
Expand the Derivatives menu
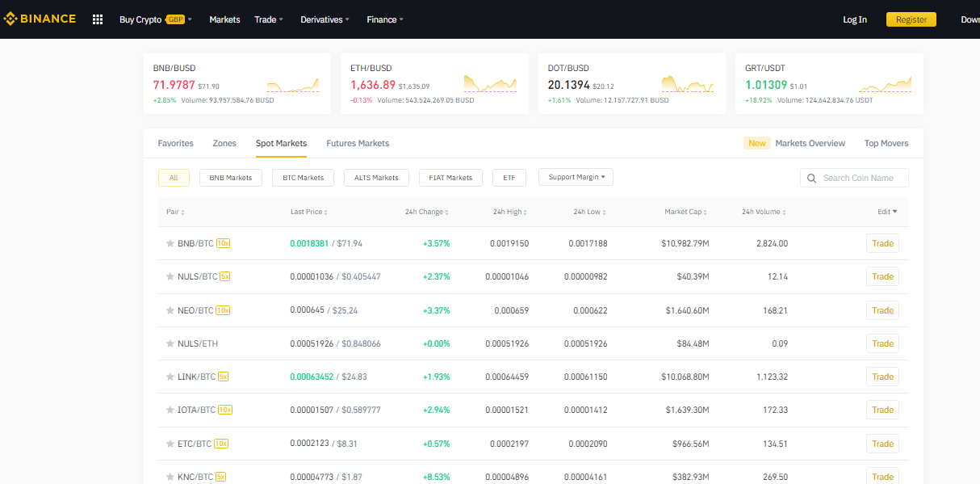click(x=326, y=19)
